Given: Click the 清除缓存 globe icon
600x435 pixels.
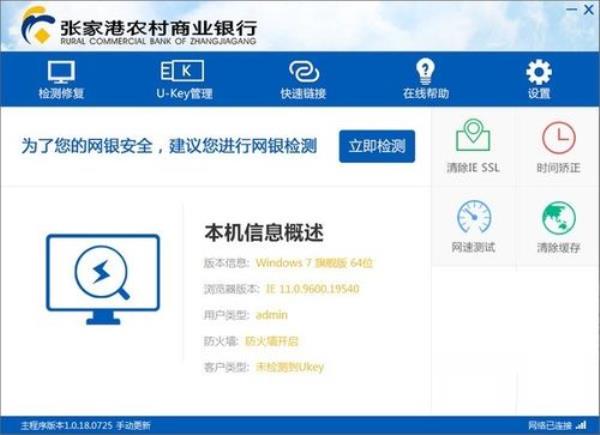Looking at the screenshot, I should [558, 225].
